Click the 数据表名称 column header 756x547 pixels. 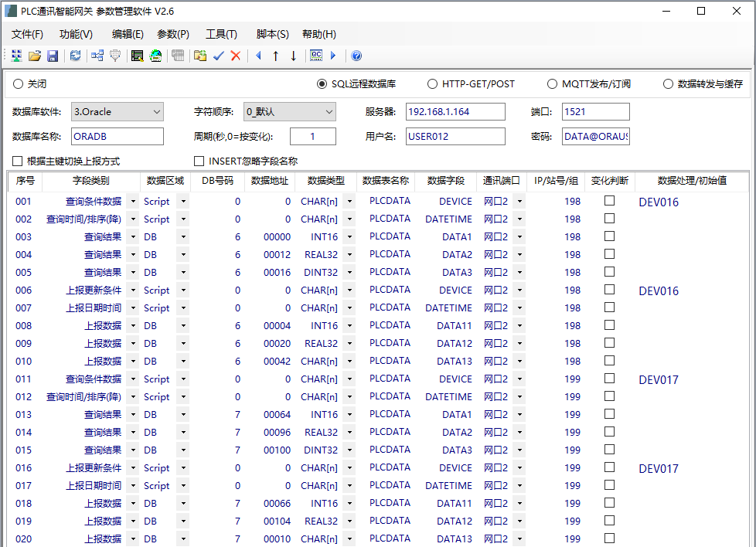point(386,181)
